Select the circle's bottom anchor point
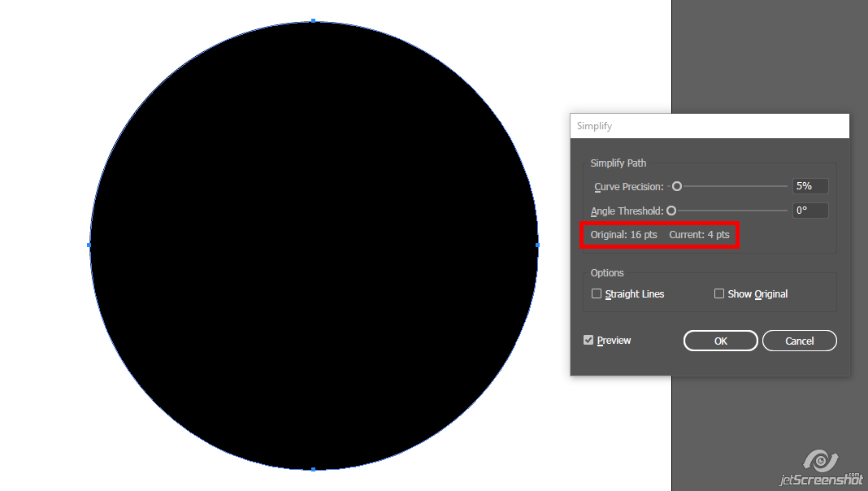The height and width of the screenshot is (491, 868). pyautogui.click(x=314, y=469)
